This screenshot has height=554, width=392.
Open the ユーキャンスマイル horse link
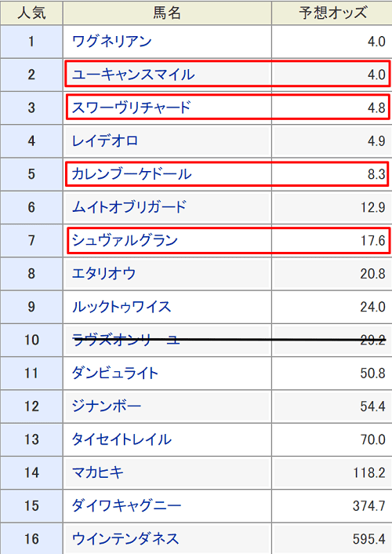(133, 75)
